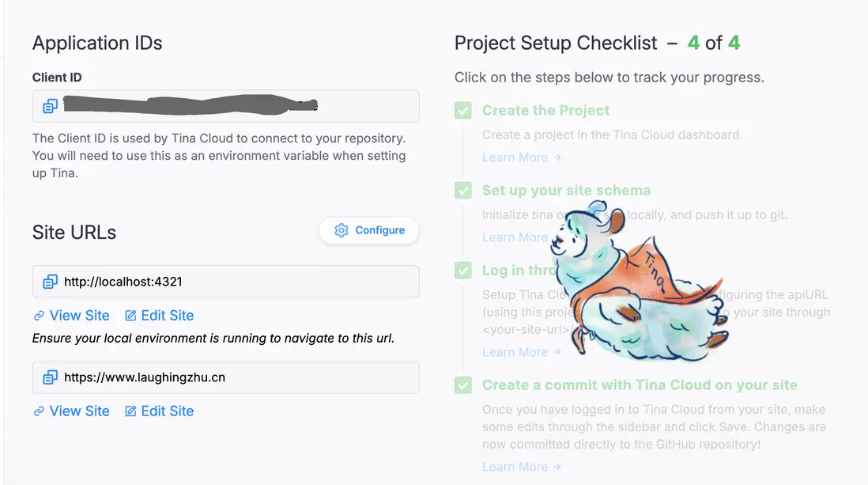Toggle the Create the Project checkbox

pyautogui.click(x=463, y=111)
